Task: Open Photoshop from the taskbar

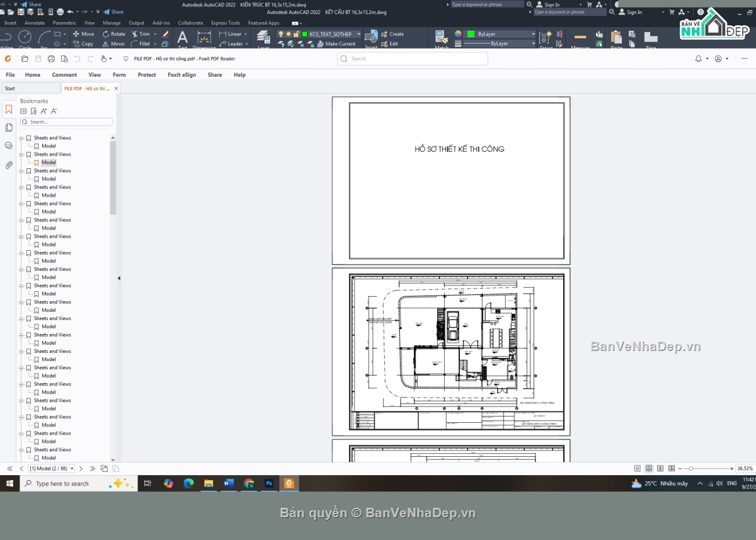Action: tap(269, 483)
